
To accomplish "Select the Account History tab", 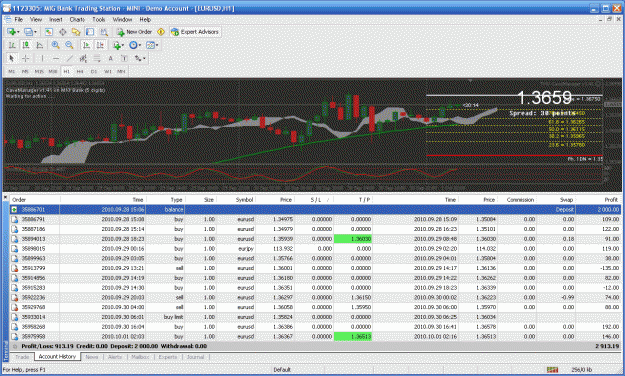I will [x=57, y=356].
